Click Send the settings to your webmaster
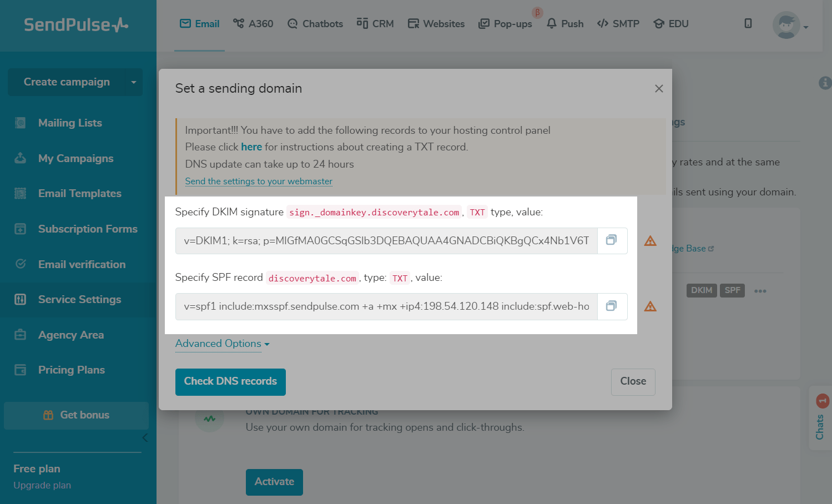Image resolution: width=832 pixels, height=504 pixels. point(259,182)
